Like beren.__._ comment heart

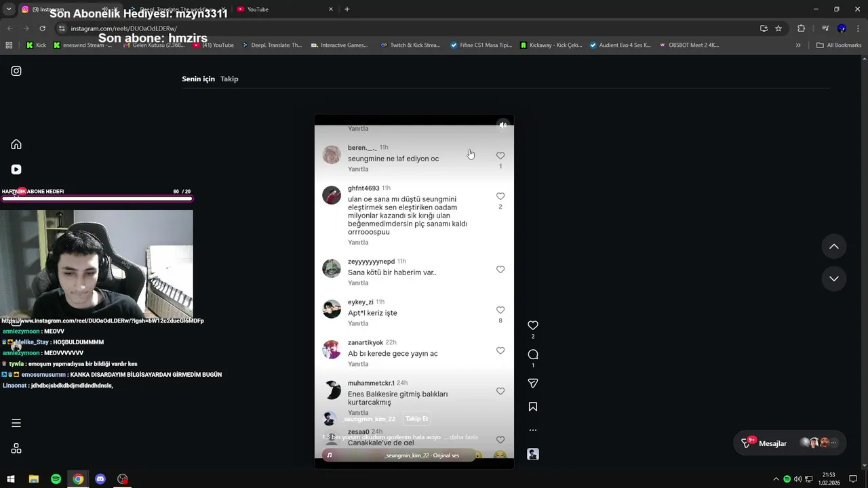pos(500,156)
